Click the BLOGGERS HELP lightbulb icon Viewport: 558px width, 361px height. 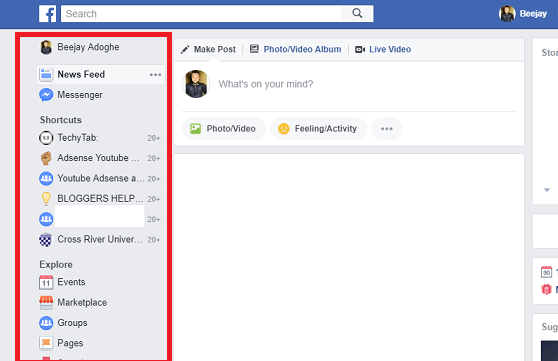(x=46, y=199)
